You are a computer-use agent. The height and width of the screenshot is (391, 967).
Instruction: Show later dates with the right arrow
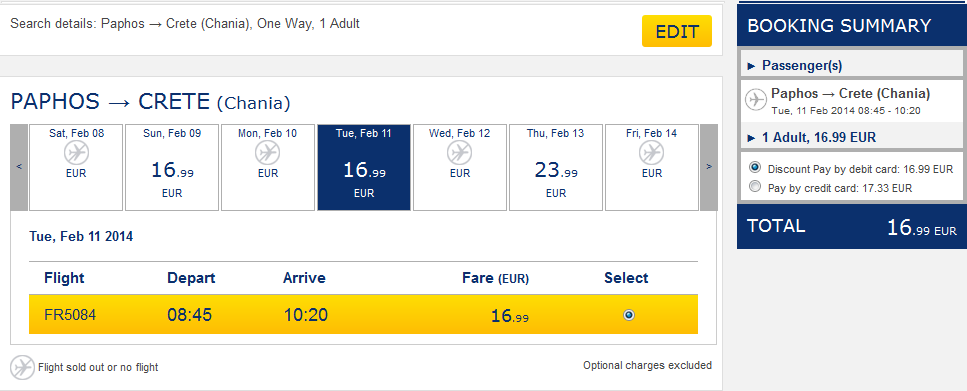[709, 167]
